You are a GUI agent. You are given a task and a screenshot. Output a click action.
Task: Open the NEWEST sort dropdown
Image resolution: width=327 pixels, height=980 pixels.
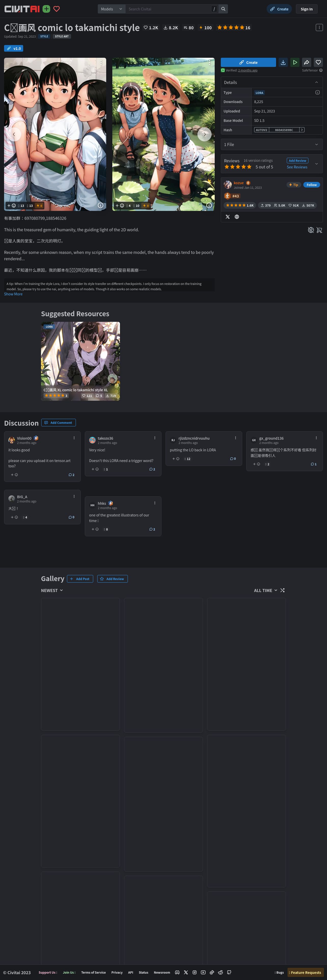[52, 590]
